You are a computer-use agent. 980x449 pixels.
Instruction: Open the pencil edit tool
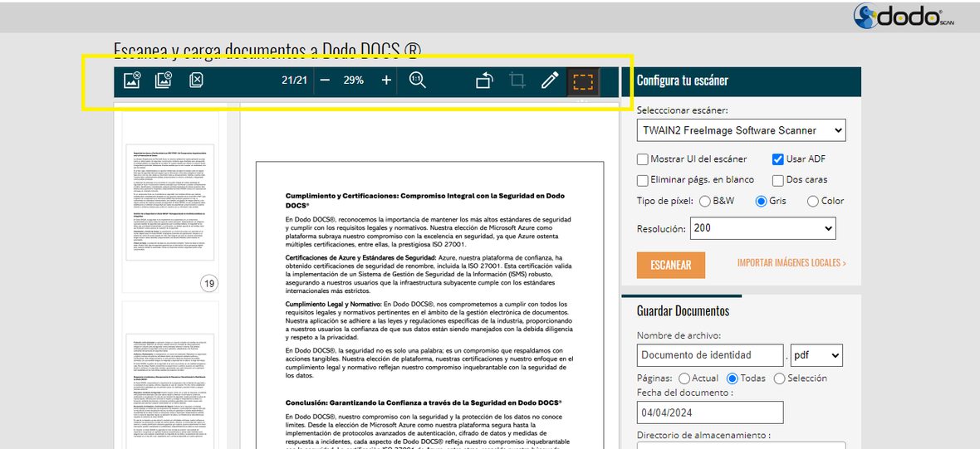(549, 80)
